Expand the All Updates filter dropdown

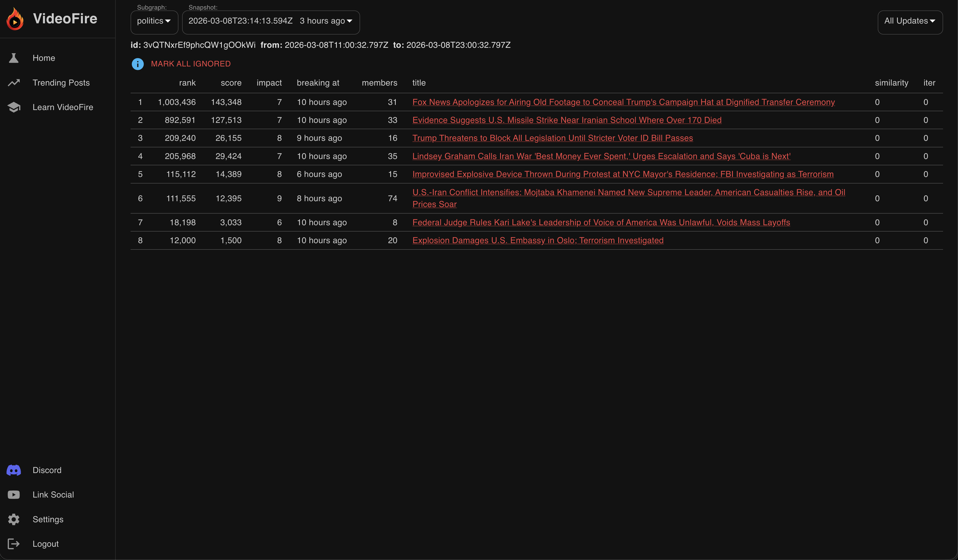click(x=910, y=22)
